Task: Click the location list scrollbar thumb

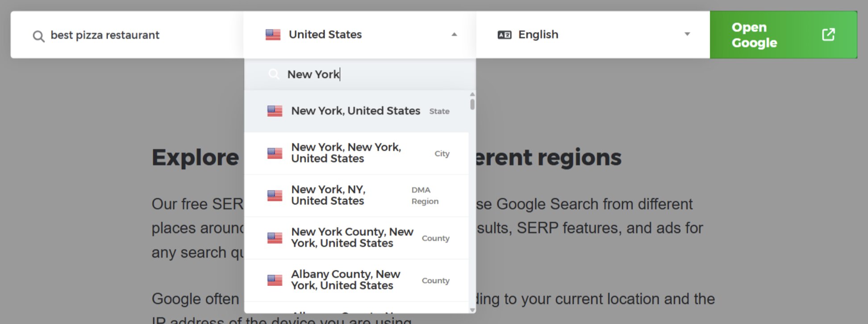Action: (472, 104)
